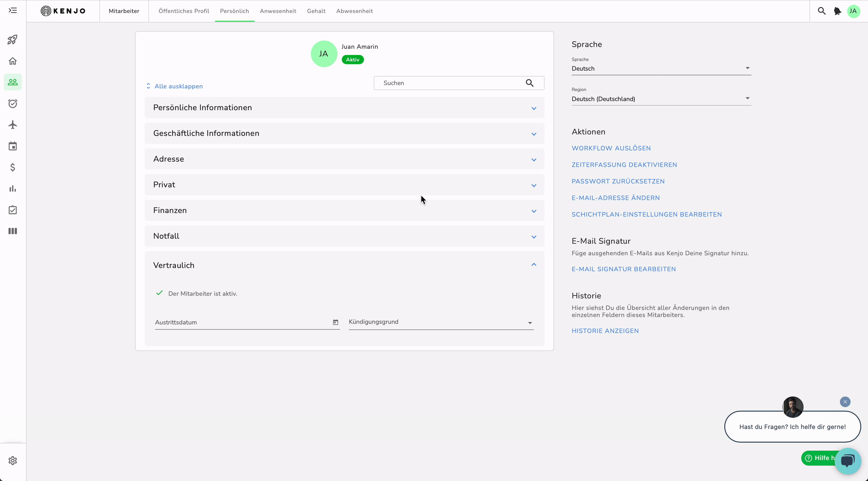This screenshot has width=868, height=481.
Task: Dismiss the chat help bubble
Action: coord(845,402)
